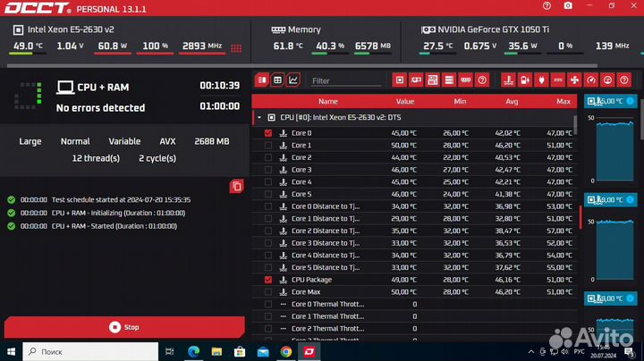The image size is (644, 361).
Task: Click the OCCT icon in the taskbar
Action: 309,352
